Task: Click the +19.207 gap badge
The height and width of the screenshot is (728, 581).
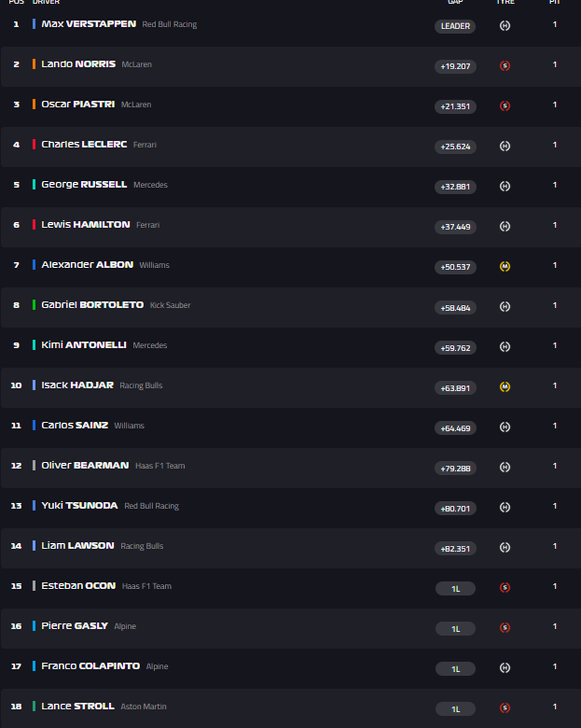Action: (x=455, y=67)
